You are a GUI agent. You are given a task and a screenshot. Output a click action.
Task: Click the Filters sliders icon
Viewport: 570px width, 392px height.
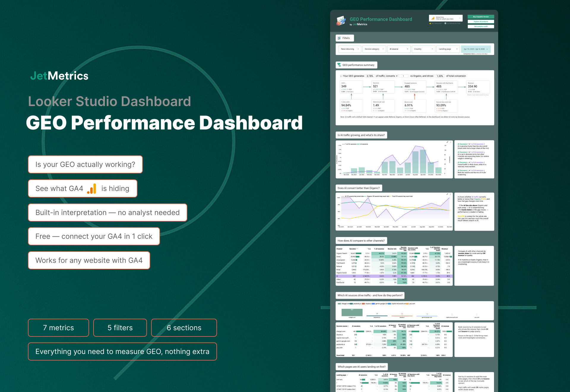[x=339, y=38]
